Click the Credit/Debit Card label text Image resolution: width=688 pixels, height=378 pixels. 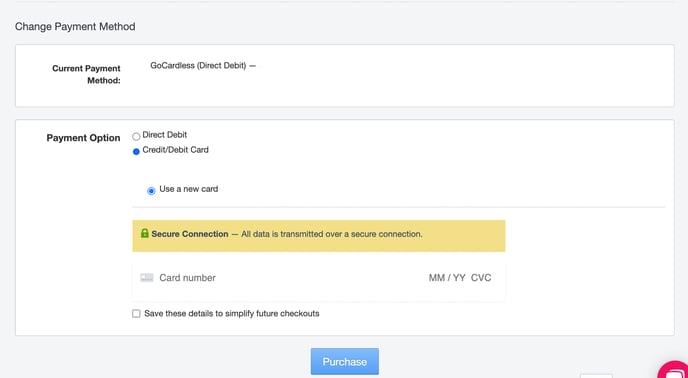(176, 150)
